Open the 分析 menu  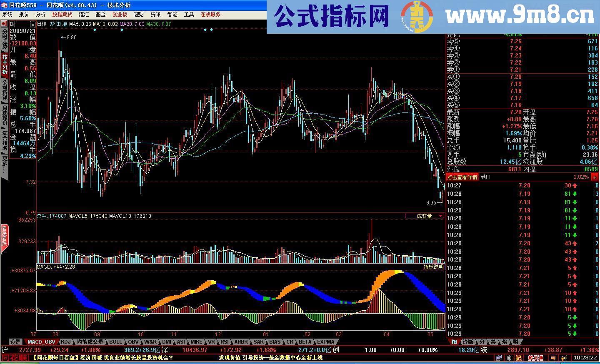[41, 15]
